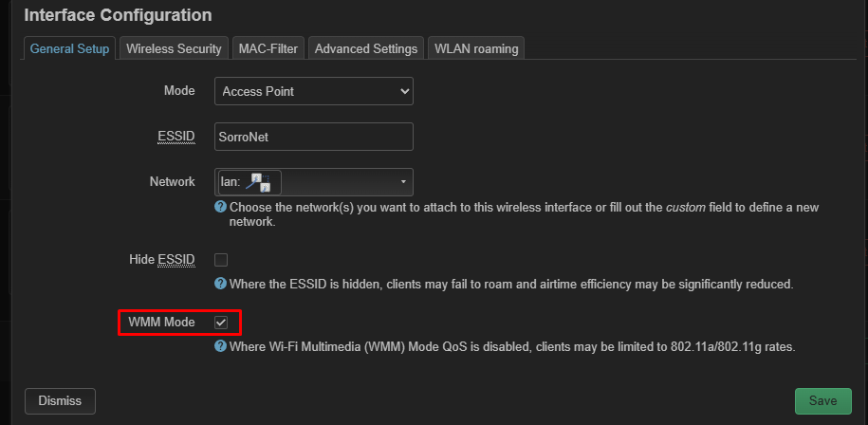Click the Hide ESSID label text

pos(161,260)
